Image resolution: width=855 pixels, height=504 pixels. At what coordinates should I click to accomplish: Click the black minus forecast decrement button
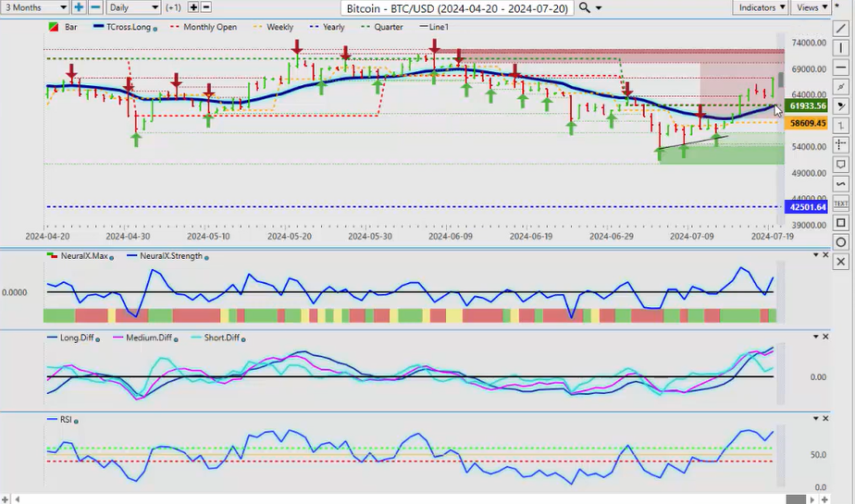(x=206, y=7)
